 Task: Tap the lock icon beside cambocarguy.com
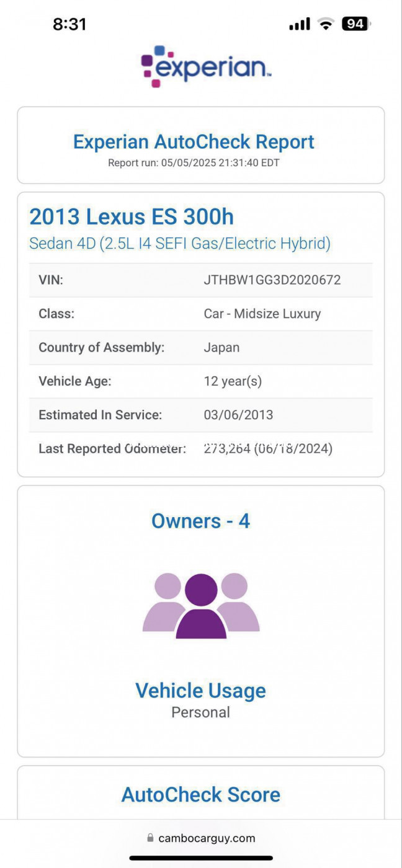tap(150, 838)
